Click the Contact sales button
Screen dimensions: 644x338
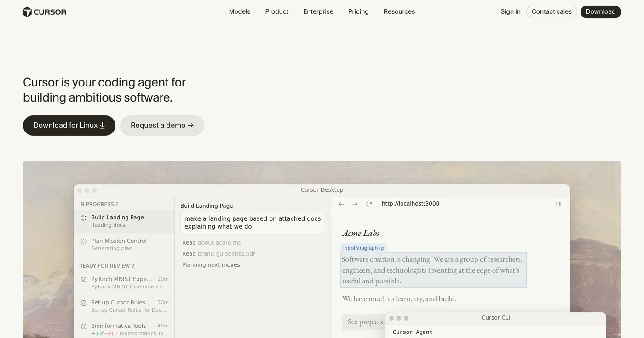552,12
